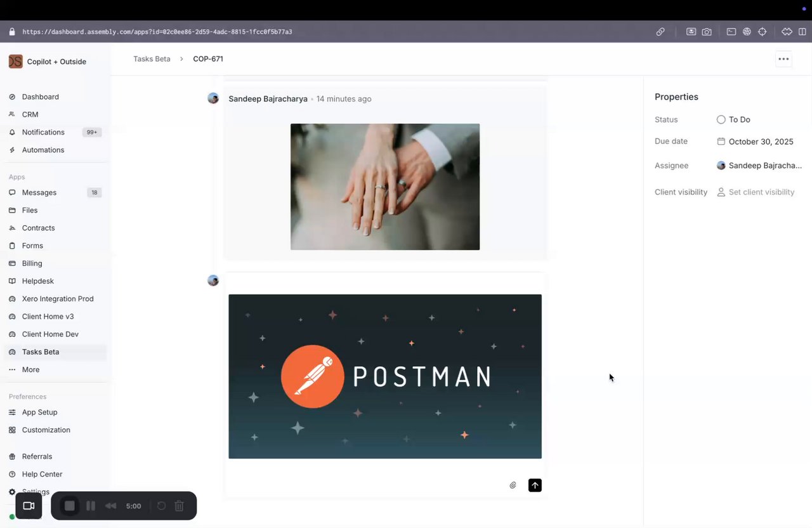Click Sandeep's avatar beside the posted comment

coord(213,98)
